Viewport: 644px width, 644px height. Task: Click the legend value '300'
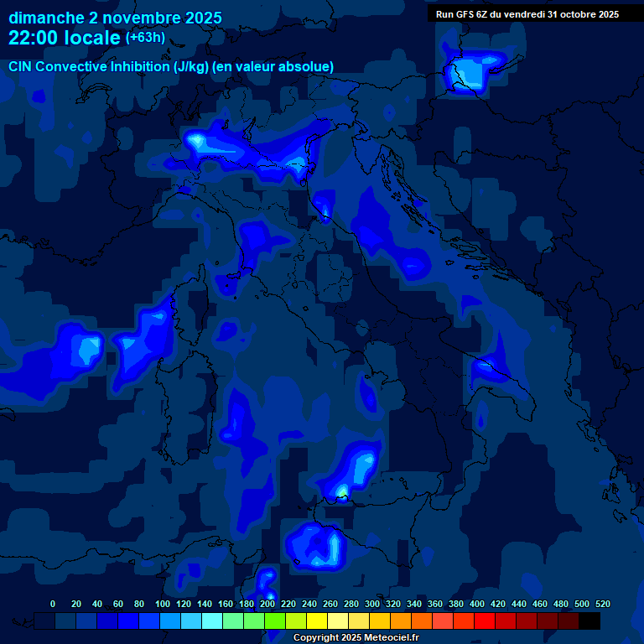tap(372, 604)
